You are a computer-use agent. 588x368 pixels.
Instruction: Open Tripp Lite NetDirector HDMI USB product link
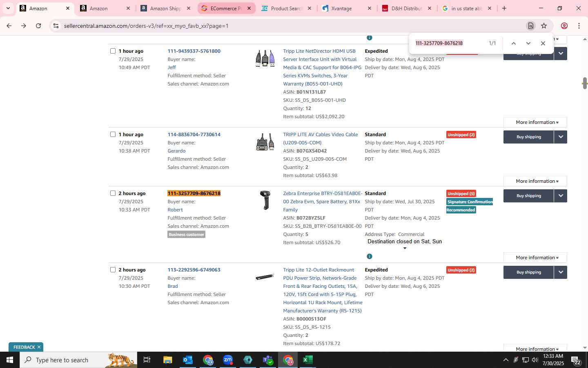[x=322, y=67]
